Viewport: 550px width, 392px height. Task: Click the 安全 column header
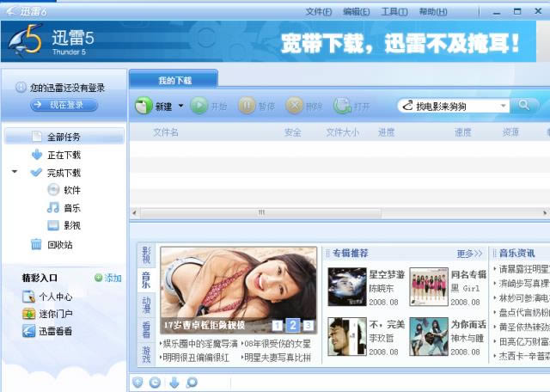(292, 132)
